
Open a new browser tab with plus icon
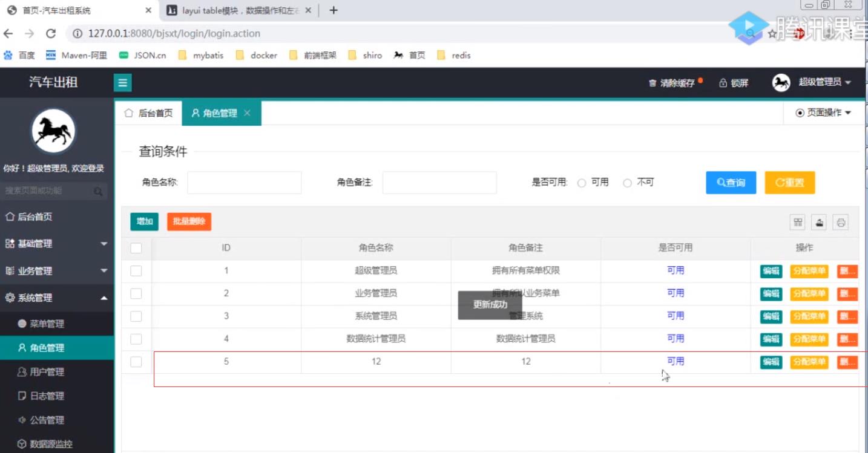pos(334,10)
